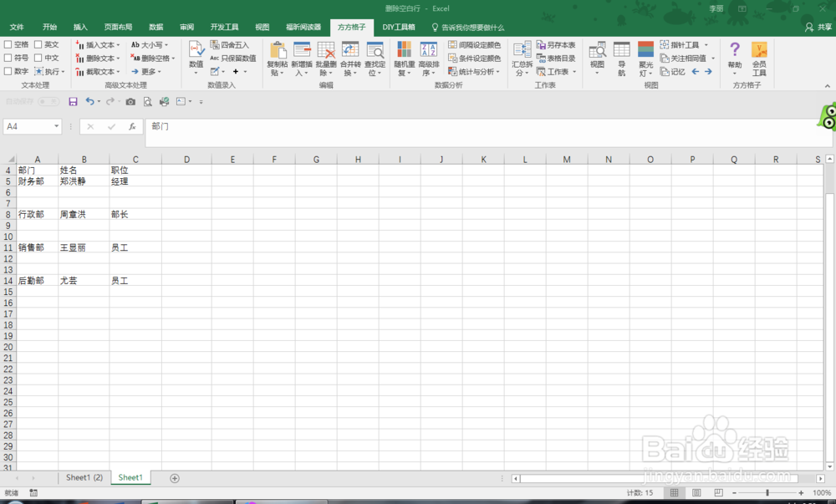Click the 汇总拆分 summarize split icon
This screenshot has width=836, height=504.
pyautogui.click(x=522, y=49)
